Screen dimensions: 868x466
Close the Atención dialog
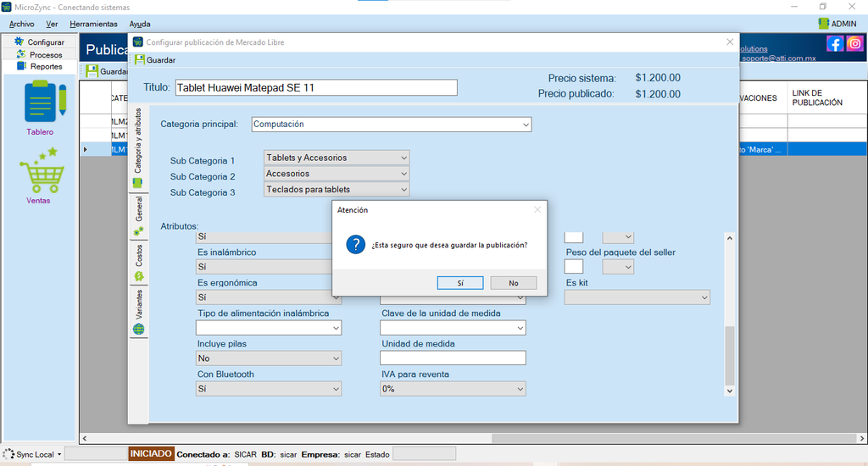[x=537, y=210]
